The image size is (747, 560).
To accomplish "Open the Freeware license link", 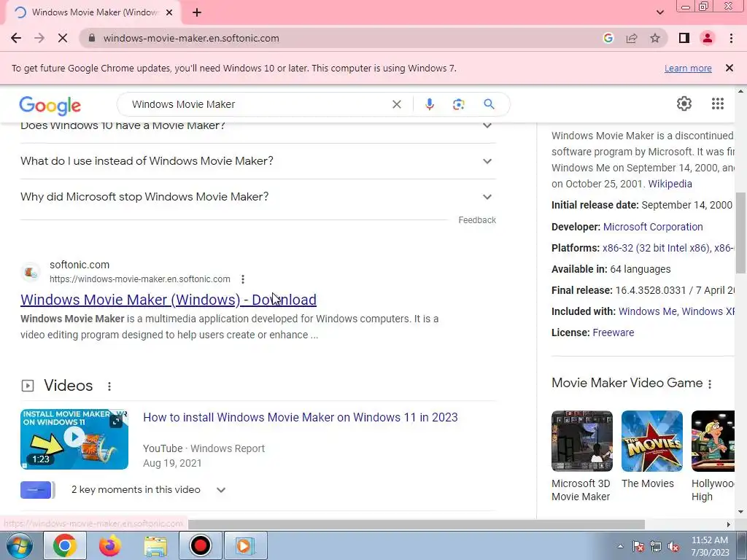I will click(x=613, y=332).
